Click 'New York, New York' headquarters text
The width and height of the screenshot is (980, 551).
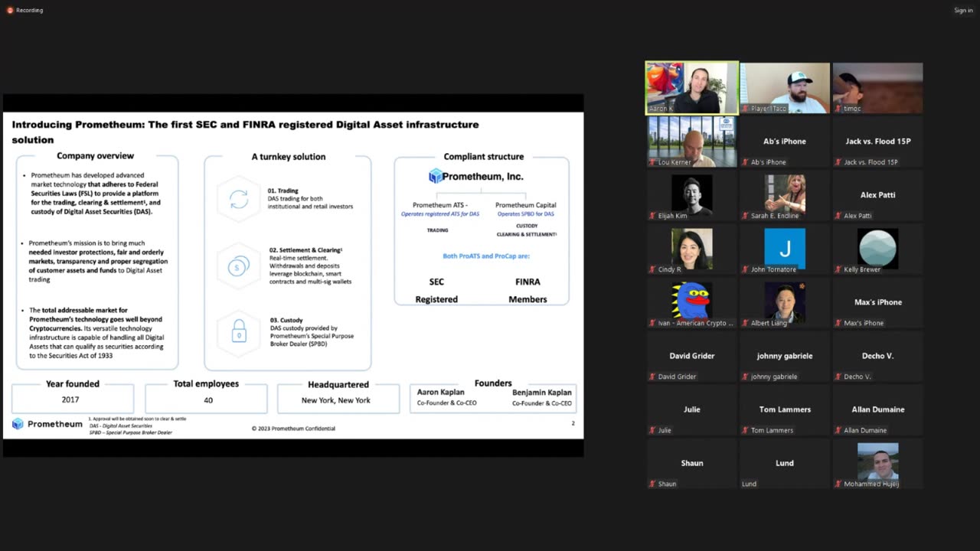click(x=336, y=400)
